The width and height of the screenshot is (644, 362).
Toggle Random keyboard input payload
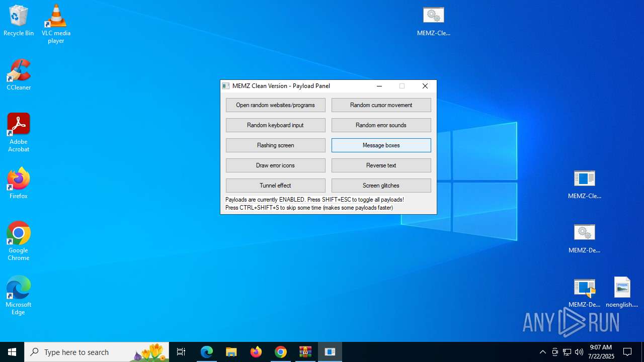[276, 125]
